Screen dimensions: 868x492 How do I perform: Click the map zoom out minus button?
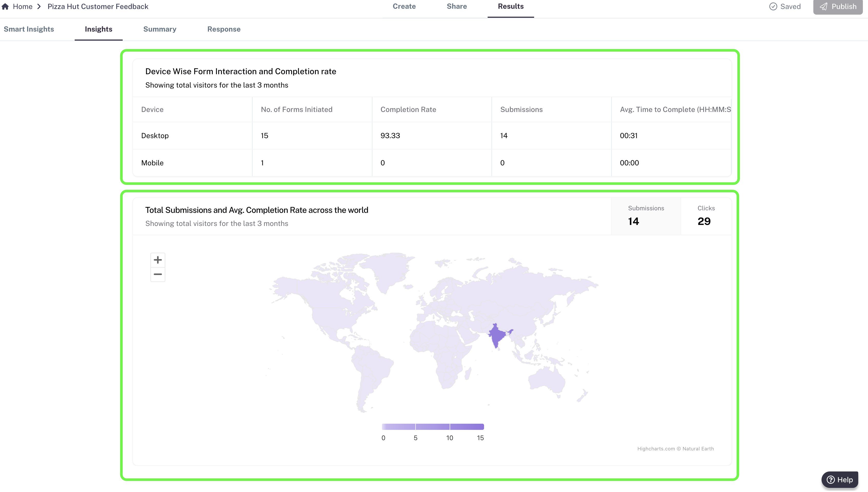(158, 275)
